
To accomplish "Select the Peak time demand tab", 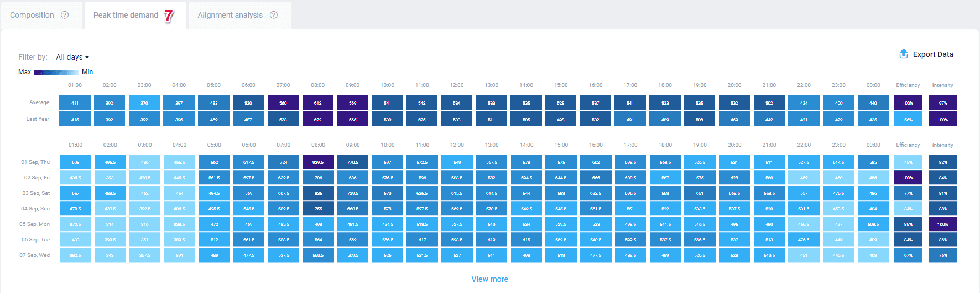I will pyautogui.click(x=126, y=15).
